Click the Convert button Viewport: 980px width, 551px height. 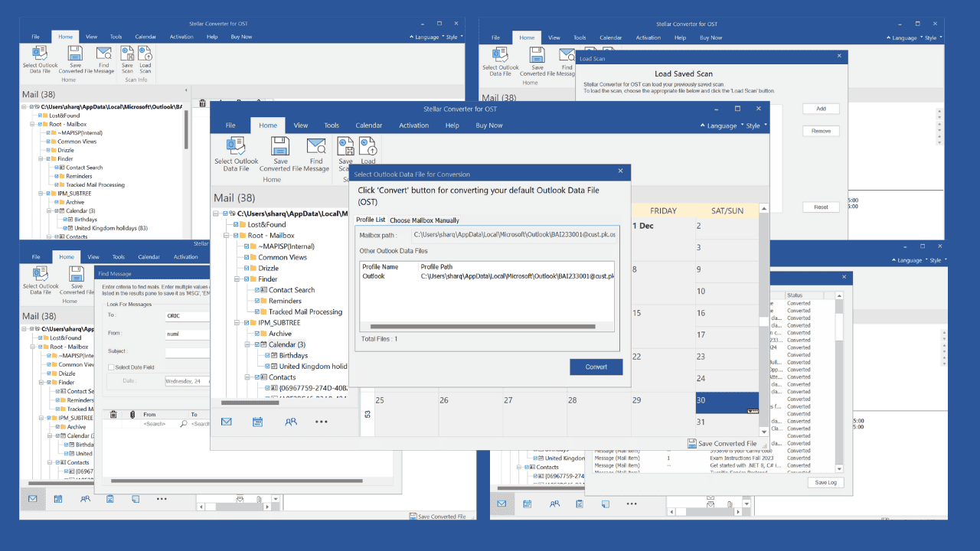[596, 367]
